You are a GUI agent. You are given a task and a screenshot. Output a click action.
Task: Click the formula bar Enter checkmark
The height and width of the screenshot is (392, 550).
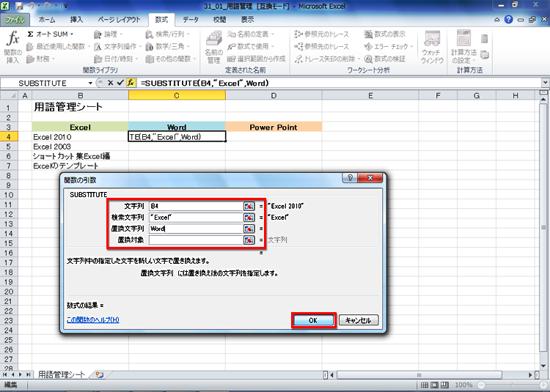[120, 83]
